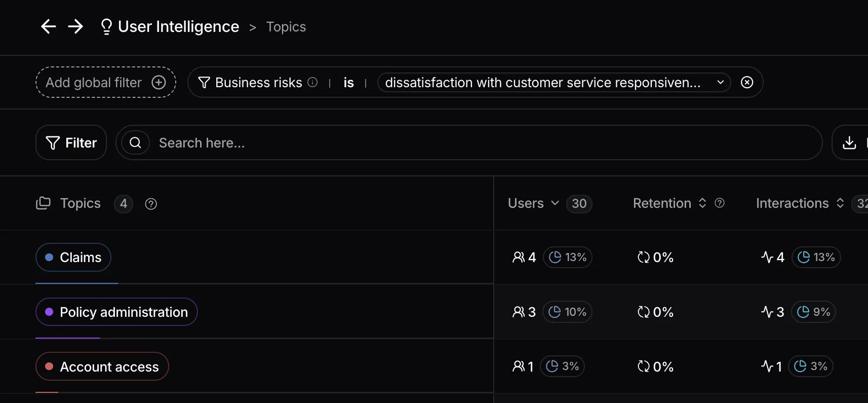Toggle sorting on the Interactions column
The width and height of the screenshot is (868, 403).
tap(840, 203)
